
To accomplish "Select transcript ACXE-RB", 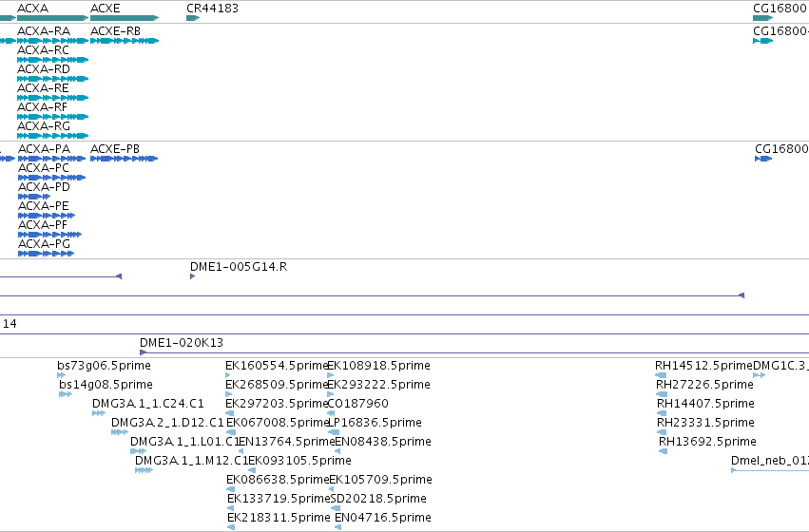I will (x=125, y=41).
